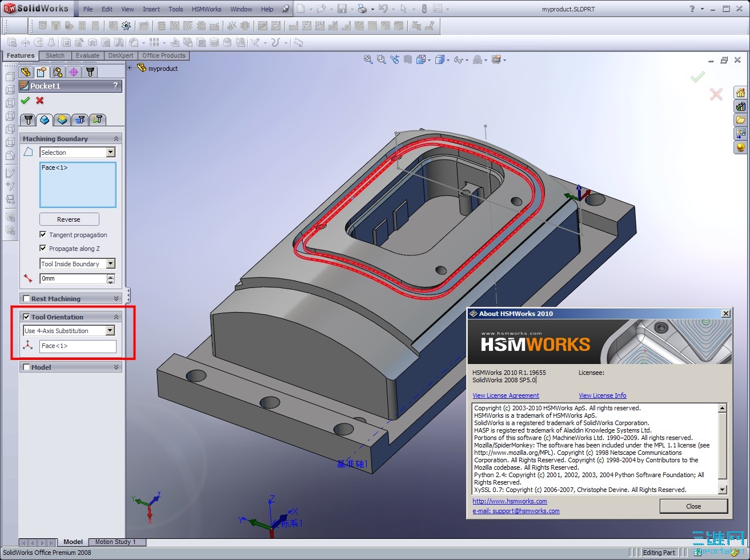Click the 0mm offset input field
750x560 pixels.
click(73, 278)
